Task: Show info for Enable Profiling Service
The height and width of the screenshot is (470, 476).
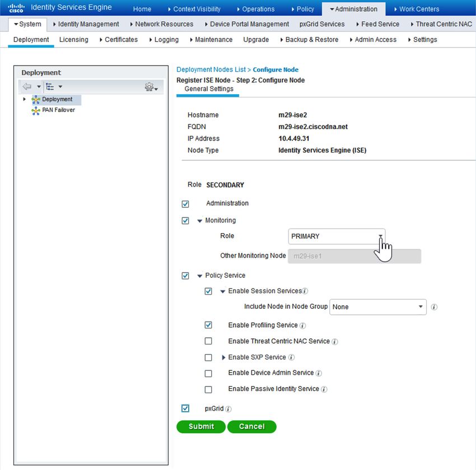Action: point(302,326)
